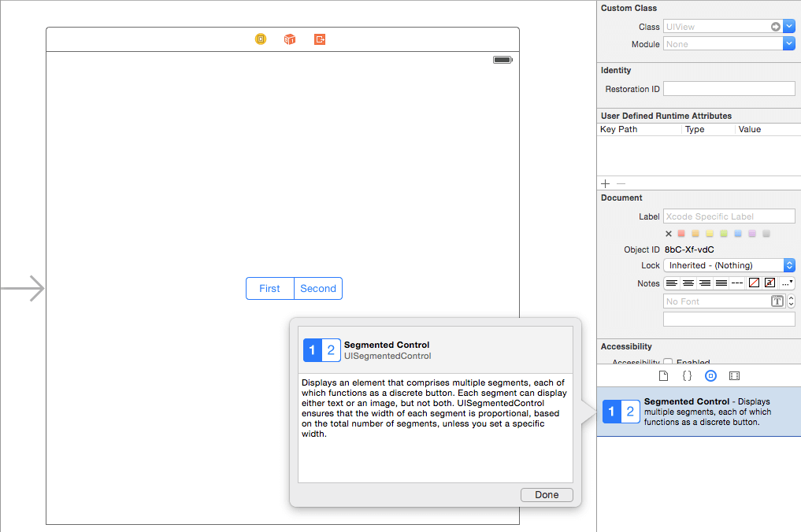Select the First segment

(x=269, y=289)
